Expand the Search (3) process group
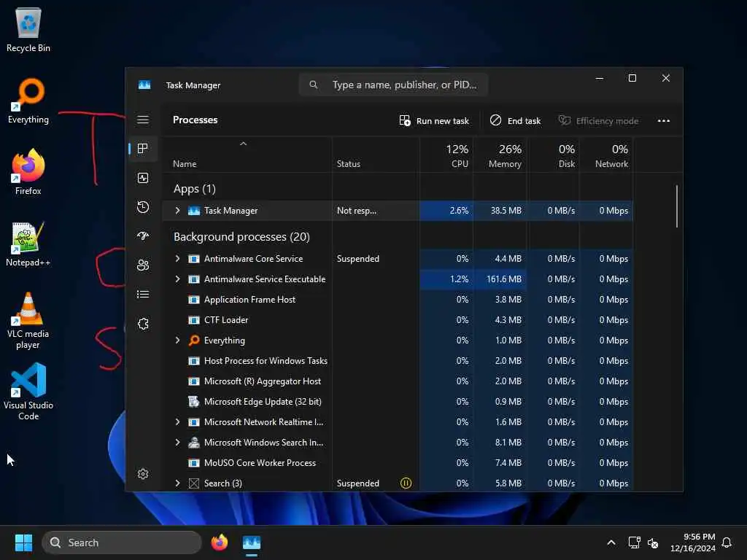The width and height of the screenshot is (747, 560). point(178,483)
